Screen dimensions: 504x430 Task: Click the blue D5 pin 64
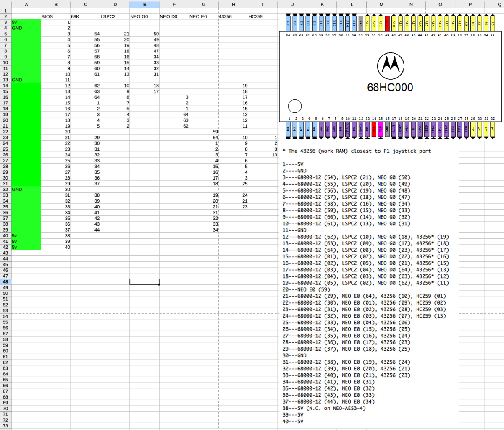[288, 23]
